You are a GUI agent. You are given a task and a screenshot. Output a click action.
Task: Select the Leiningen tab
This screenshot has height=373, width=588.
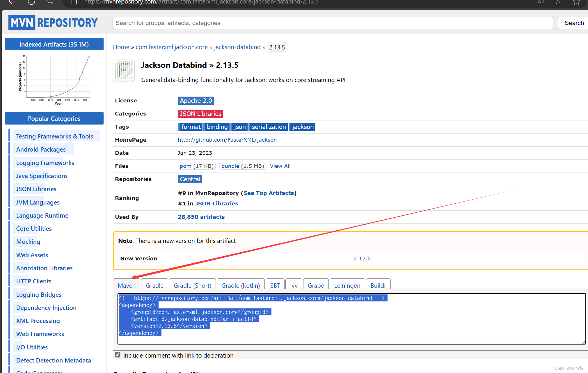click(x=347, y=285)
